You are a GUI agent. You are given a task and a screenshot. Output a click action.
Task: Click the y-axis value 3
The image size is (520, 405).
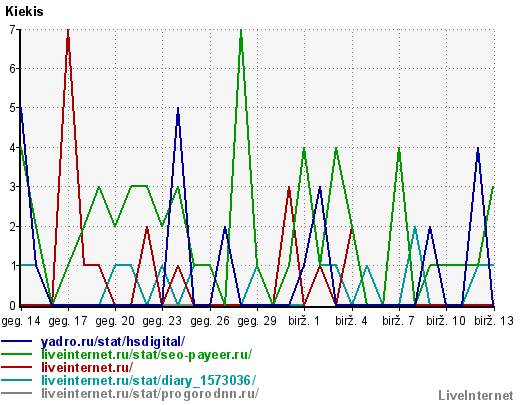[x=12, y=187]
